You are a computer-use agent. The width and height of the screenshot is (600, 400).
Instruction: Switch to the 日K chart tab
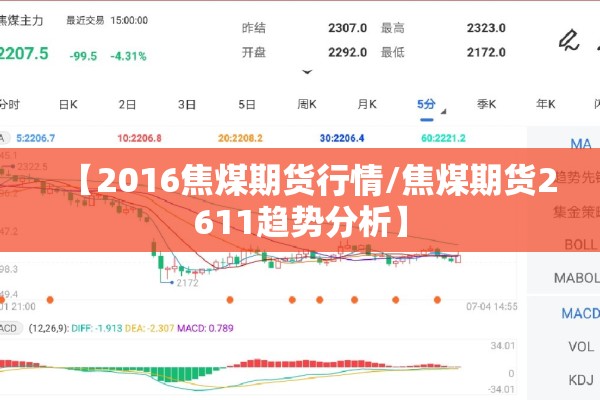pyautogui.click(x=68, y=104)
